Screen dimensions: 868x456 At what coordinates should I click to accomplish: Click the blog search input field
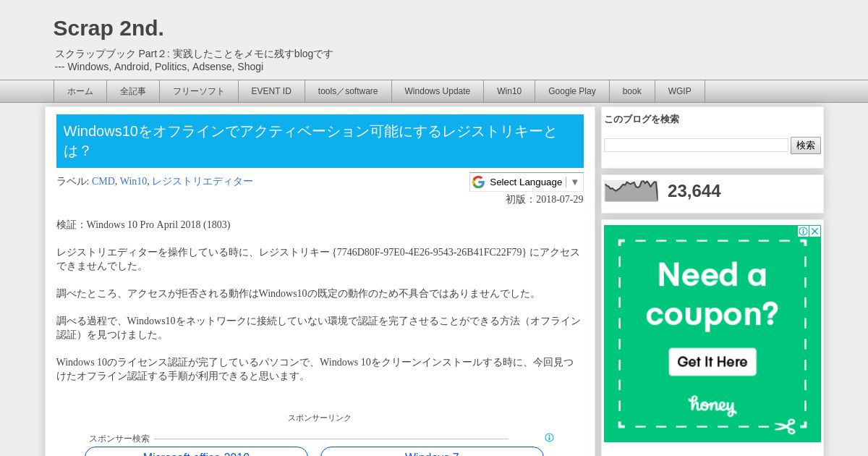pyautogui.click(x=696, y=145)
